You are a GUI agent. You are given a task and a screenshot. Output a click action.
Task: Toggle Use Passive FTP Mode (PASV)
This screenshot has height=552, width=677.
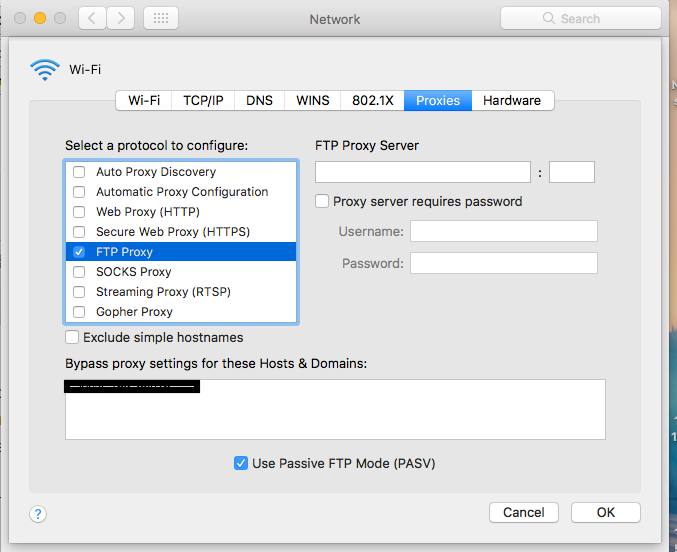coord(241,463)
